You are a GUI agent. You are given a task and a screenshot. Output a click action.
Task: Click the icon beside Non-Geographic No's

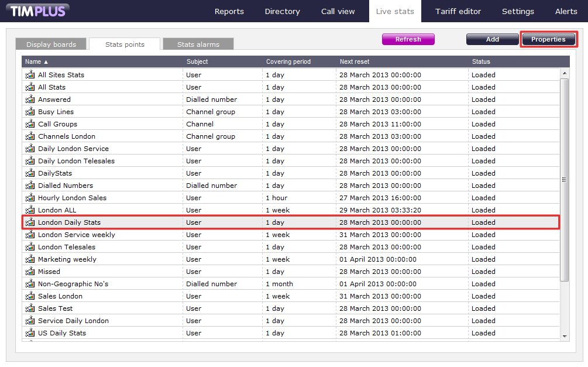[x=29, y=284]
